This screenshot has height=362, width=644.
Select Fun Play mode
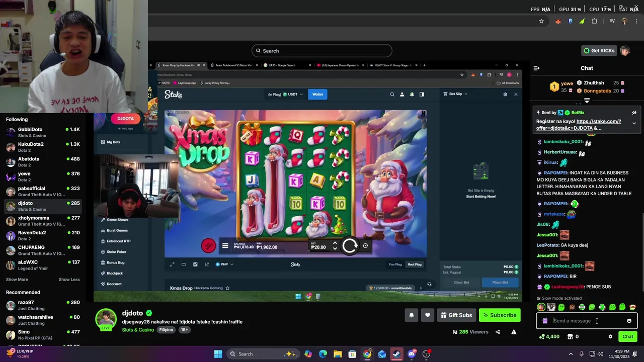coord(395,264)
